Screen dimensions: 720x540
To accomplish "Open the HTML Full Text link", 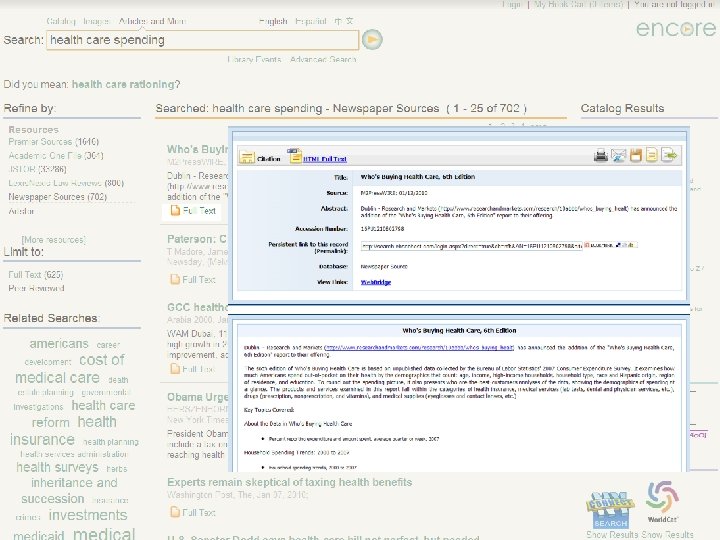I will pos(325,159).
